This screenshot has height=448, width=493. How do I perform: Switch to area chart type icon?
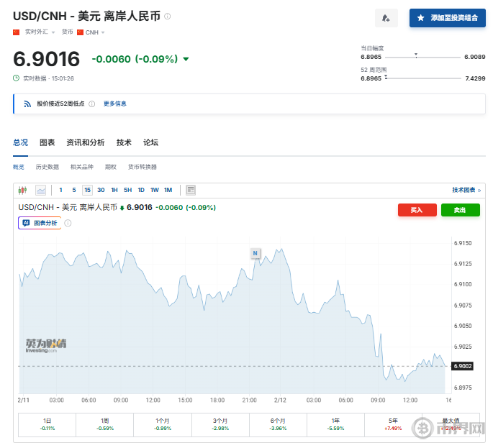[41, 190]
